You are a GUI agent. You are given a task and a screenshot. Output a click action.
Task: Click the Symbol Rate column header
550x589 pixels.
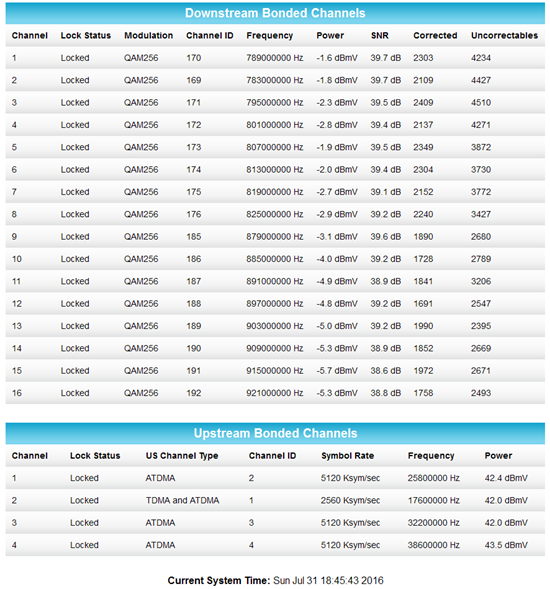pyautogui.click(x=348, y=456)
